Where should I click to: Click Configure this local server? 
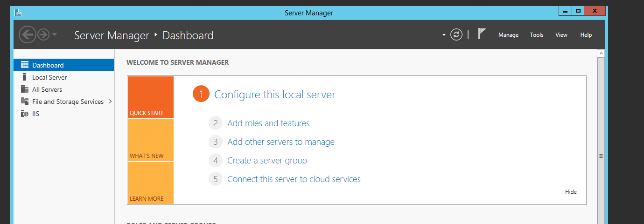[x=275, y=95]
